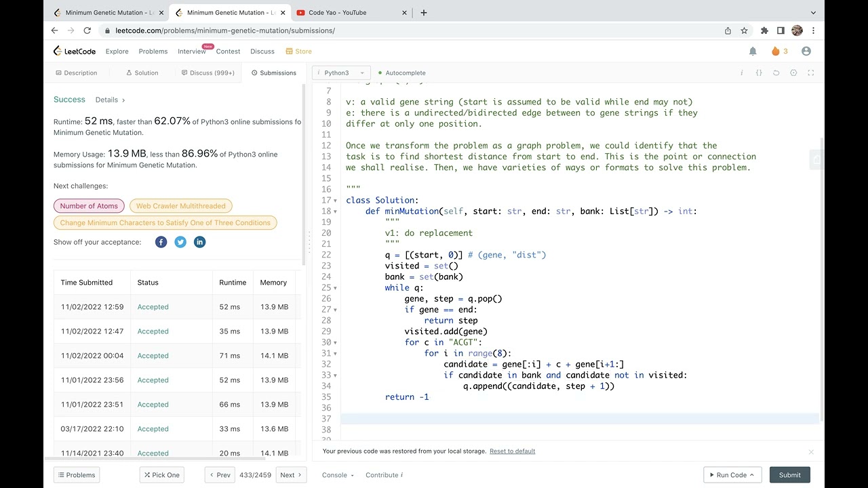Open Number of Atoms challenge
This screenshot has height=488, width=868.
coord(89,206)
